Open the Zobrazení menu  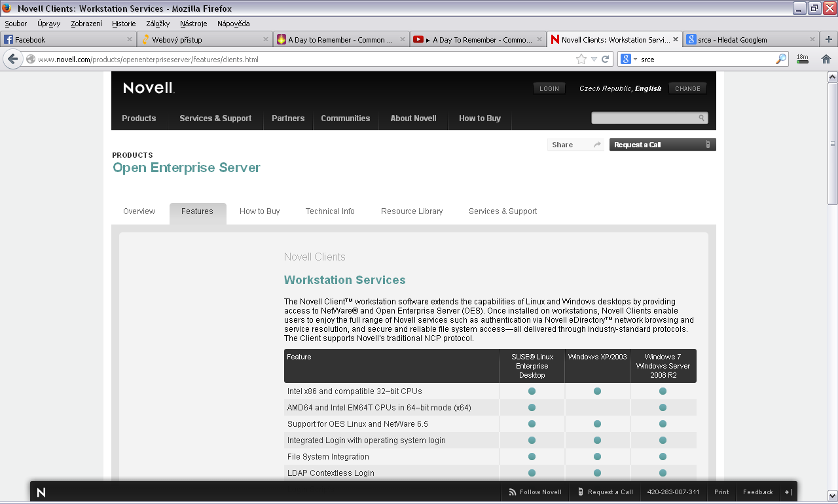click(x=86, y=24)
